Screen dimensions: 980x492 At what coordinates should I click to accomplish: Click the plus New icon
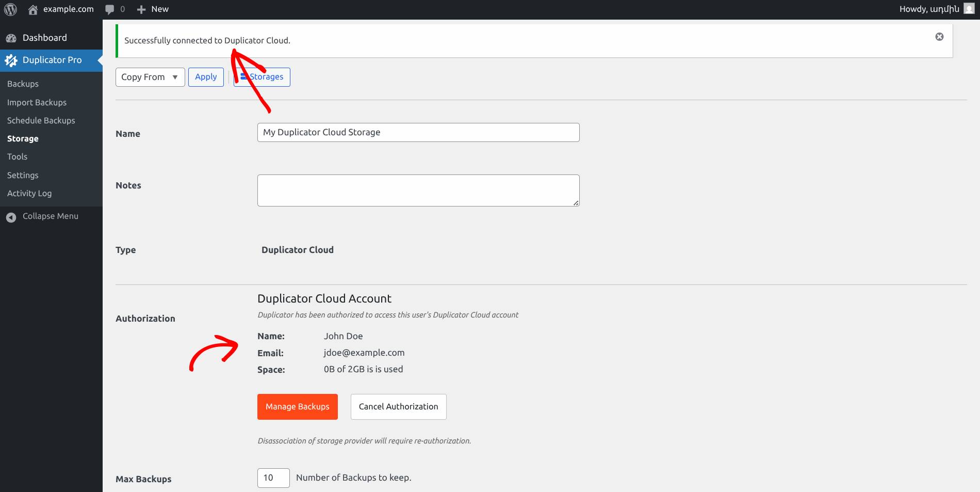pyautogui.click(x=141, y=9)
